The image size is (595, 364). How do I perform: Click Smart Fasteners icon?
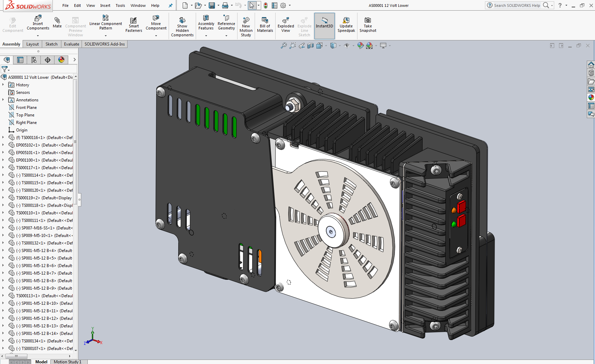pyautogui.click(x=134, y=25)
